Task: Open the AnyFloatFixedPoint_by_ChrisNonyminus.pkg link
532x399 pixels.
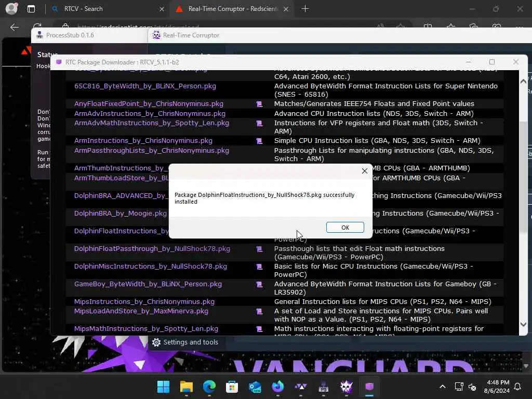Action: (x=149, y=104)
